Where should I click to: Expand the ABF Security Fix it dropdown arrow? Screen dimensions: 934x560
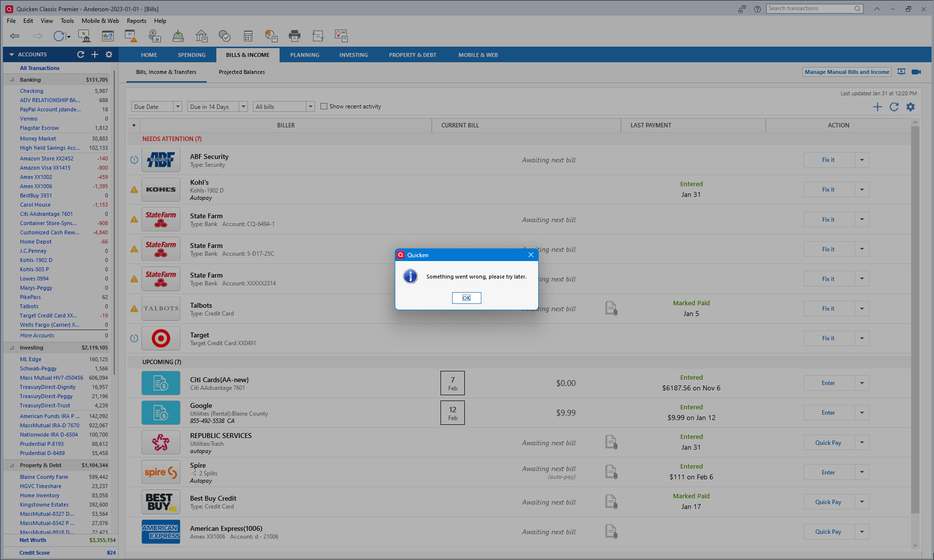coord(862,160)
